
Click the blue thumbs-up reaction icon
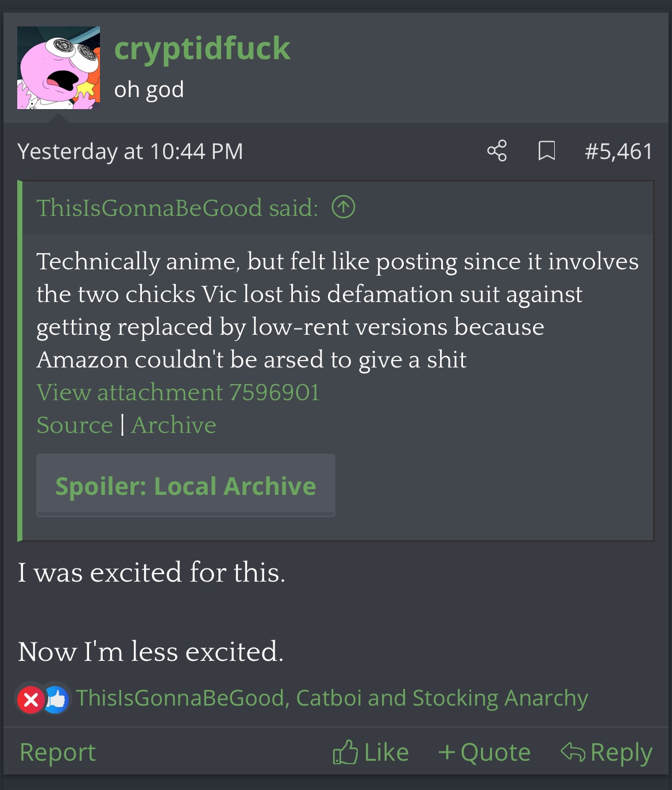click(x=57, y=699)
